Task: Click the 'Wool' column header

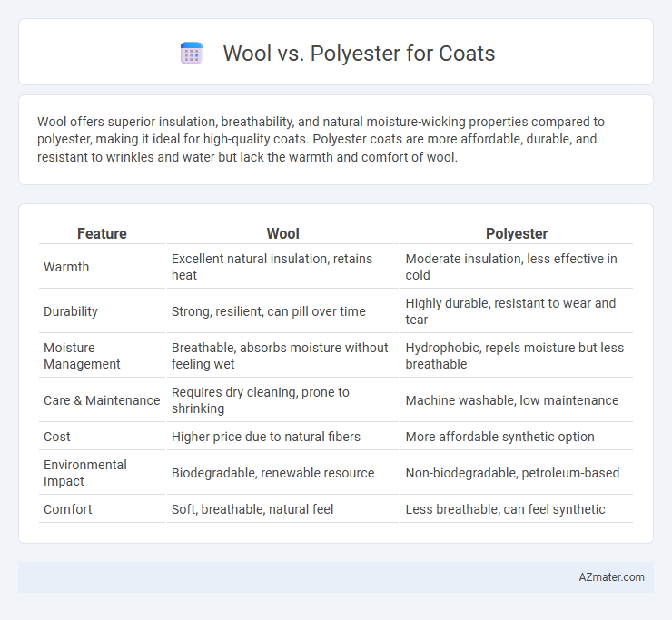Action: tap(282, 233)
